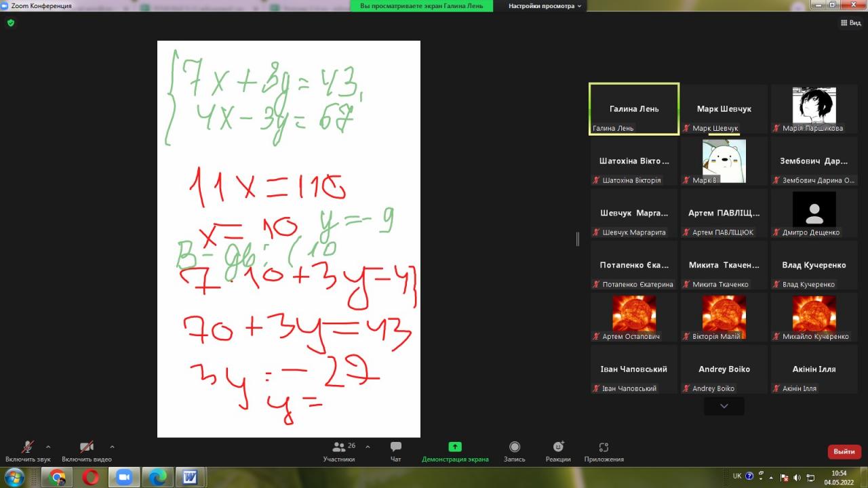Expand audio options arrow beside microphone
Screen dimensions: 868x488
[48, 447]
